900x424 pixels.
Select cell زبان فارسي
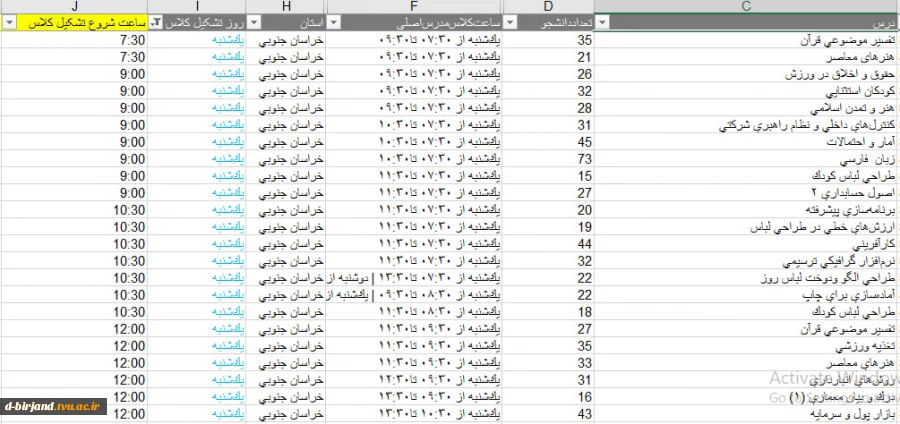pos(746,159)
